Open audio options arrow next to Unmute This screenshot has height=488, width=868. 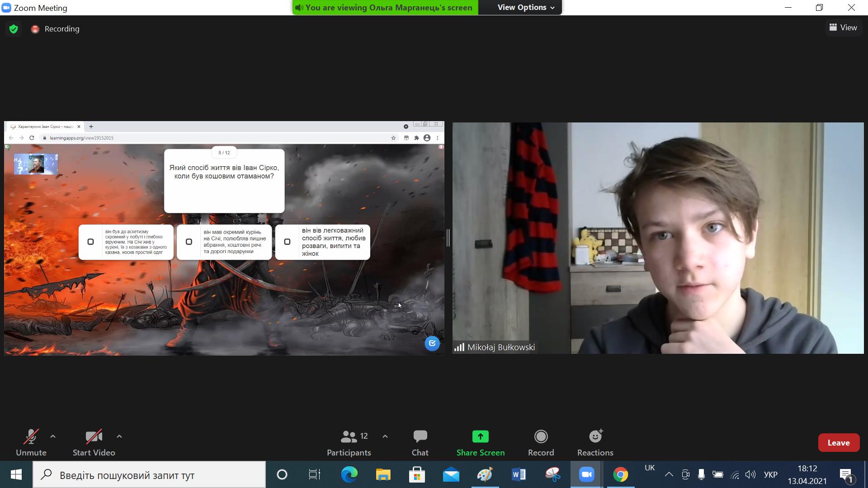(53, 436)
